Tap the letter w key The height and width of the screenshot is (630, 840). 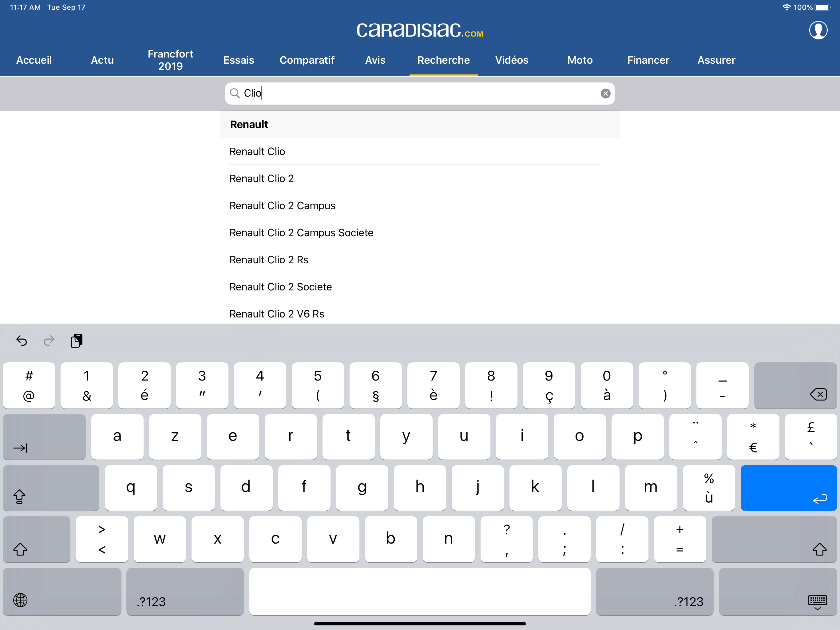click(160, 539)
